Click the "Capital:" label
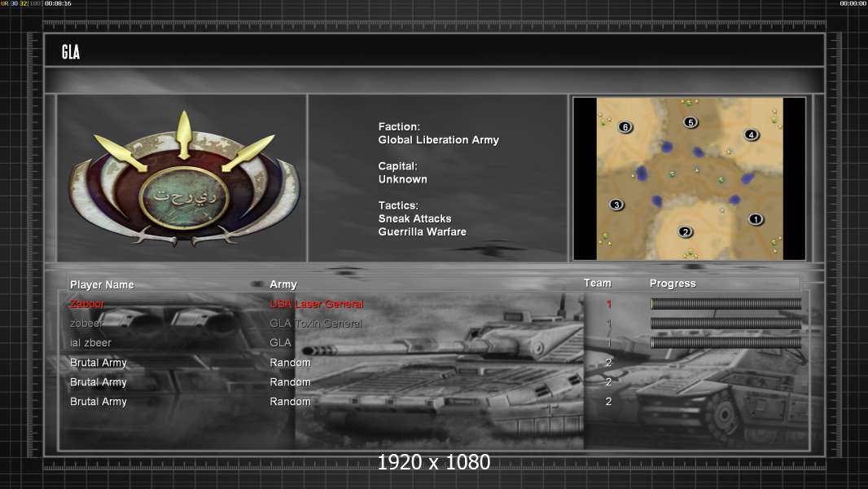The height and width of the screenshot is (489, 868). [398, 166]
